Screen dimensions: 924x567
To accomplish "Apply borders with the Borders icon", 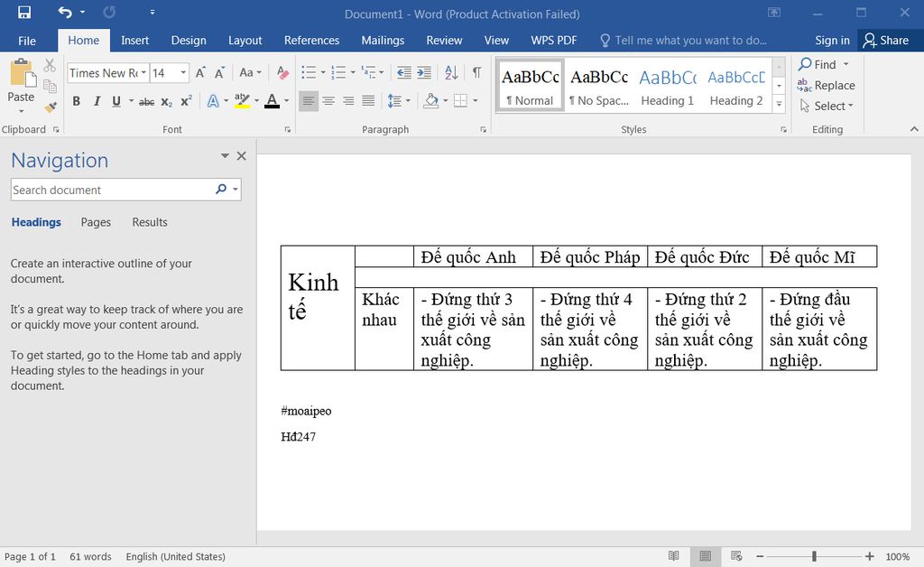I will [460, 101].
